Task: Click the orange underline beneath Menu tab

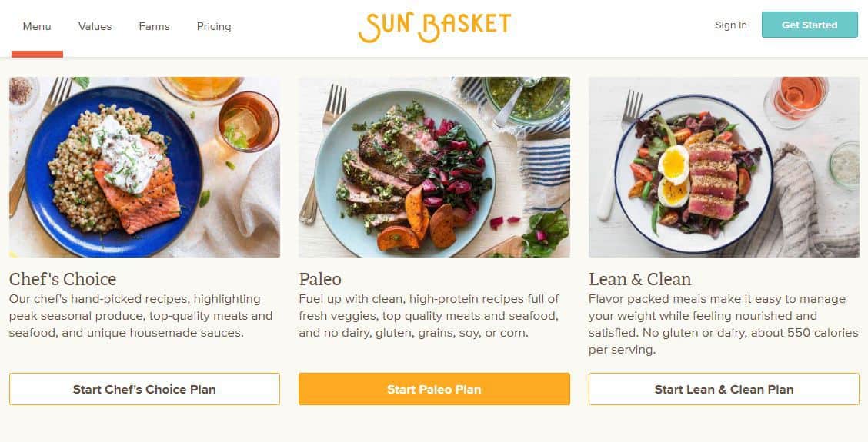Action: (x=37, y=54)
